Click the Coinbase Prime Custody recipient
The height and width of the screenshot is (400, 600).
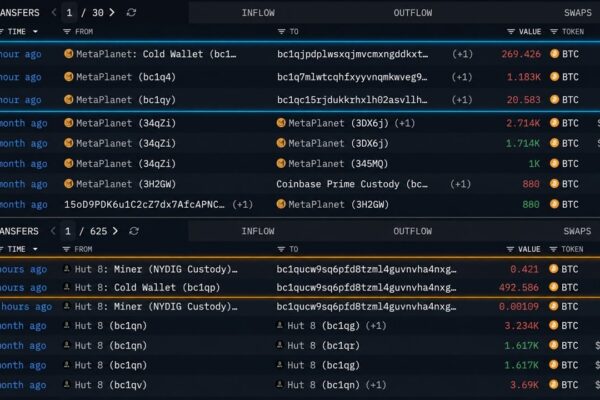[352, 184]
